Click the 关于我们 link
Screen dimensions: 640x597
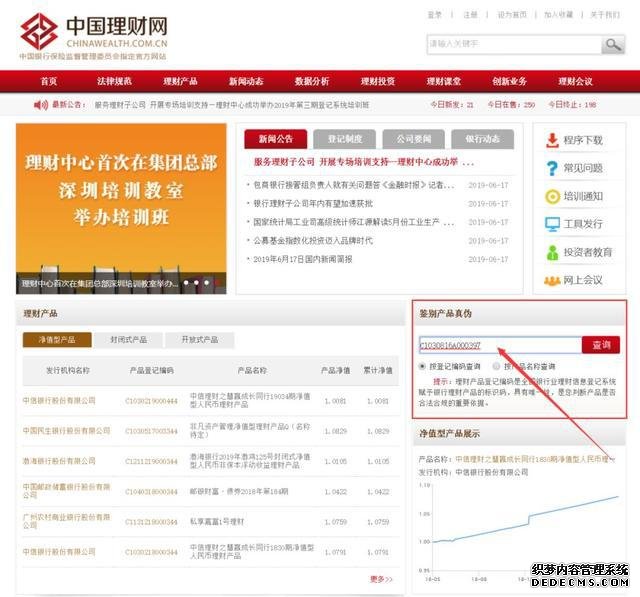(605, 15)
